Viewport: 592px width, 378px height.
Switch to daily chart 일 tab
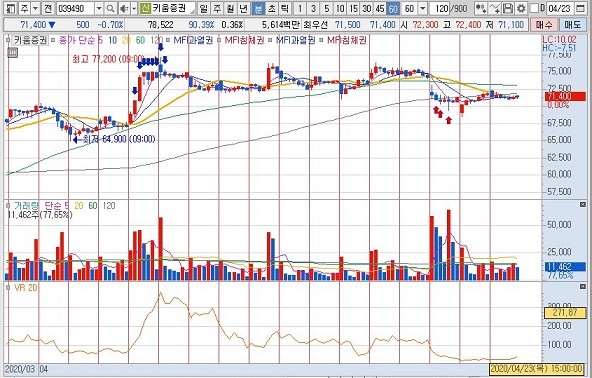pos(203,8)
